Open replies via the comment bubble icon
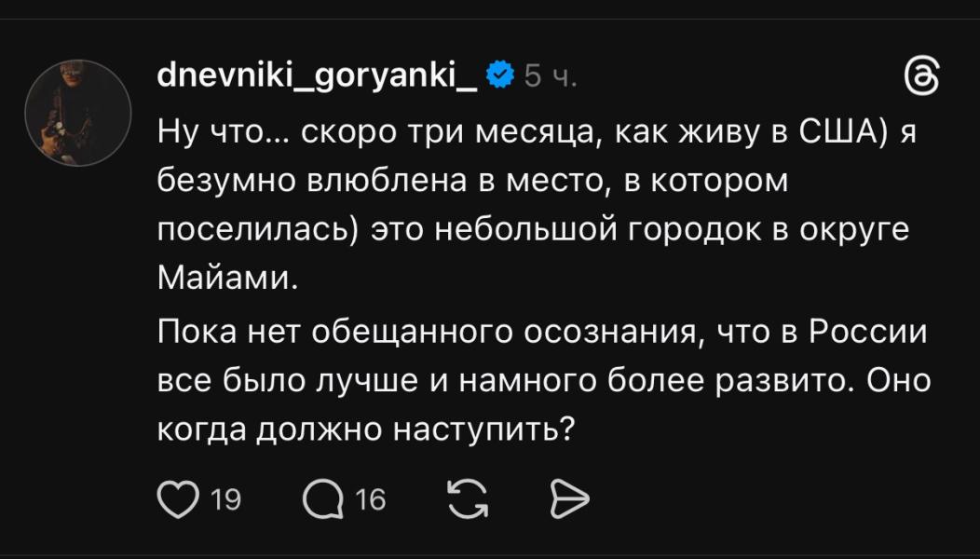Screen dimensions: 980x559 [323, 500]
